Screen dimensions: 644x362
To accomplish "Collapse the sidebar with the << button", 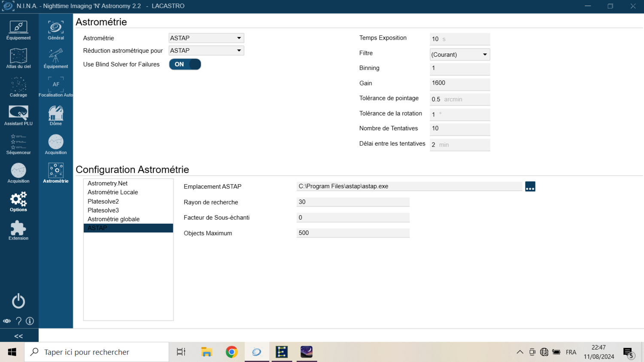I will click(18, 336).
